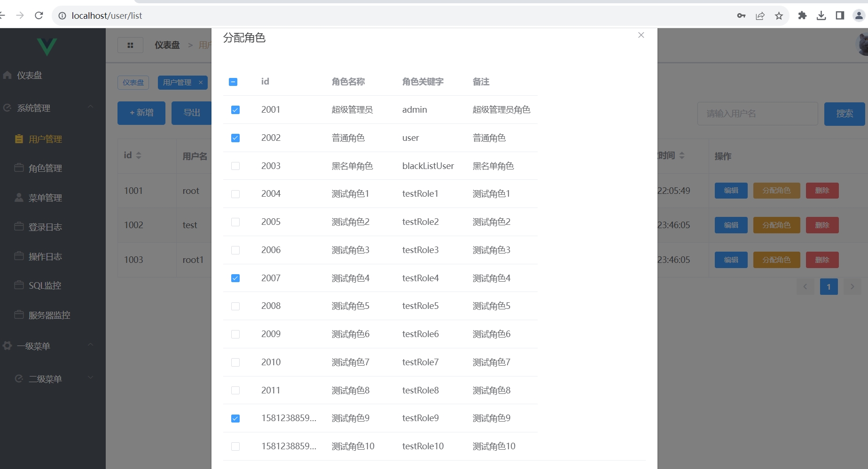
Task: Click 仪表盘 breadcrumb link
Action: pyautogui.click(x=167, y=45)
